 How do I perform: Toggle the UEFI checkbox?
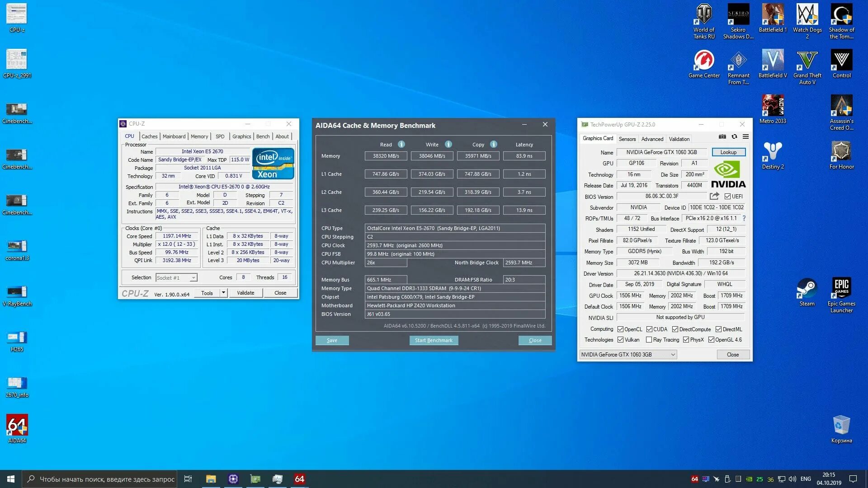click(x=727, y=197)
